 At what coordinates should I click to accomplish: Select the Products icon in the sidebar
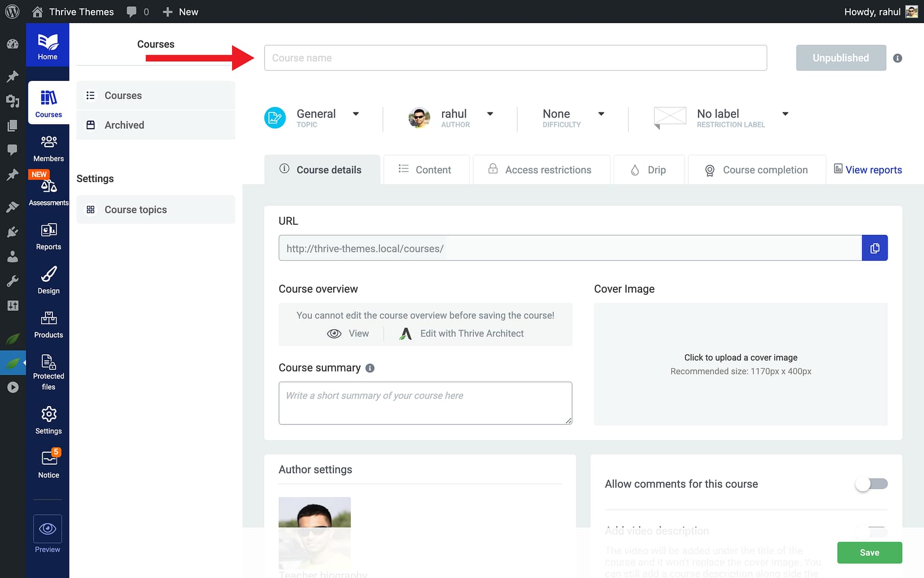(48, 324)
